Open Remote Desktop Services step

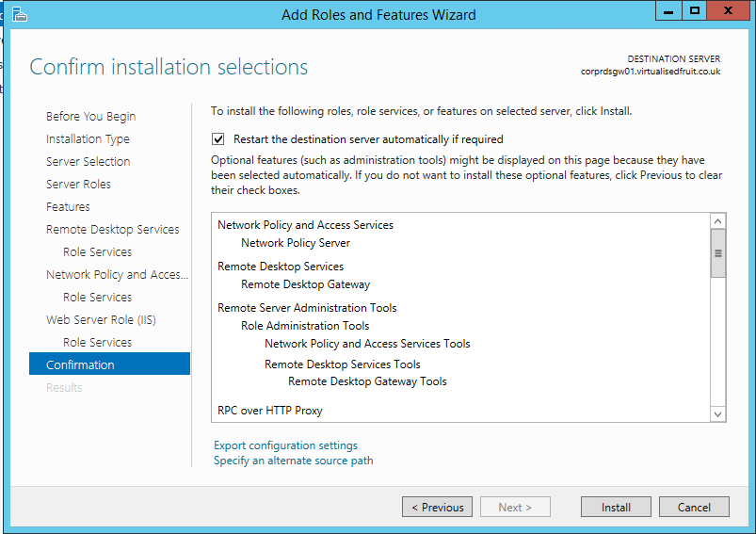[x=112, y=229]
